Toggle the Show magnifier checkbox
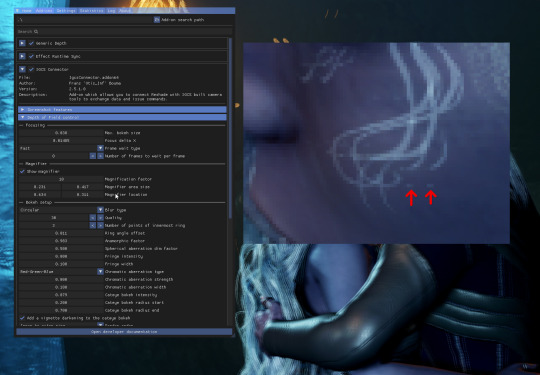Viewport: 540px width, 375px height. (22, 171)
